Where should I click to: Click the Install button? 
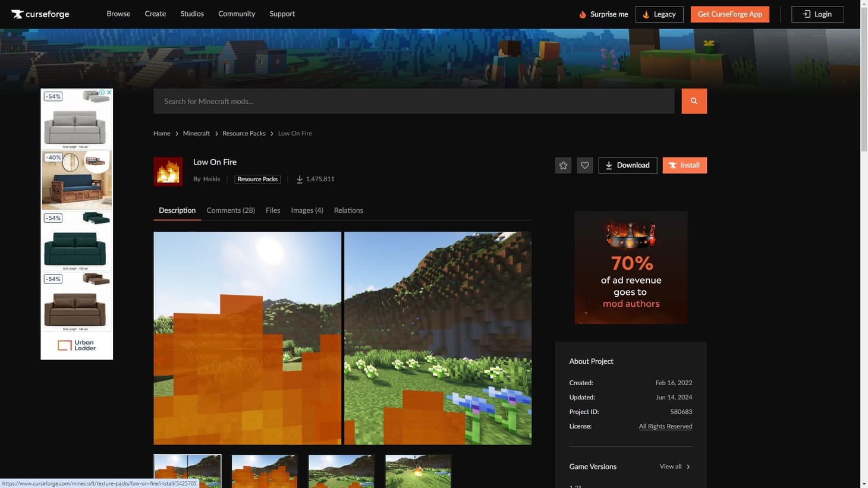[684, 165]
